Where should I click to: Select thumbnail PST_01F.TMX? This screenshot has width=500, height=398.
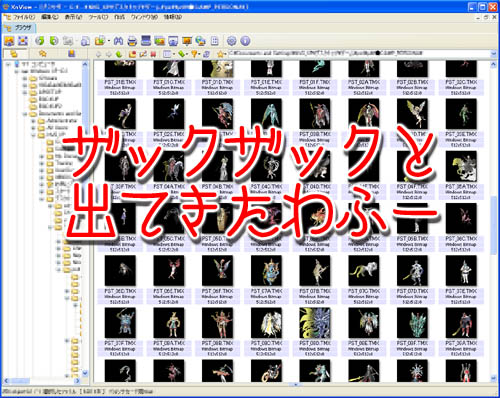[315, 77]
